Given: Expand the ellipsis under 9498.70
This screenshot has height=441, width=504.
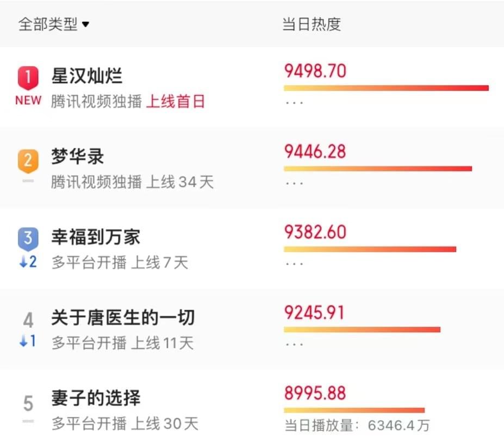Looking at the screenshot, I should pos(294,103).
